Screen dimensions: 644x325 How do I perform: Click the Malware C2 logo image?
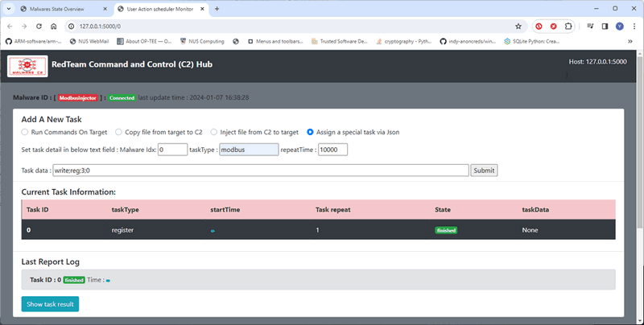click(x=27, y=66)
